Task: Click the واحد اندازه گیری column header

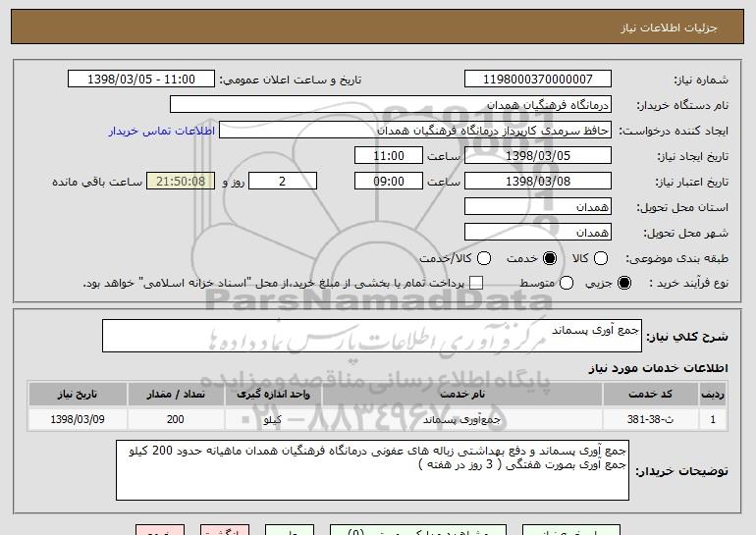Action: coord(273,395)
